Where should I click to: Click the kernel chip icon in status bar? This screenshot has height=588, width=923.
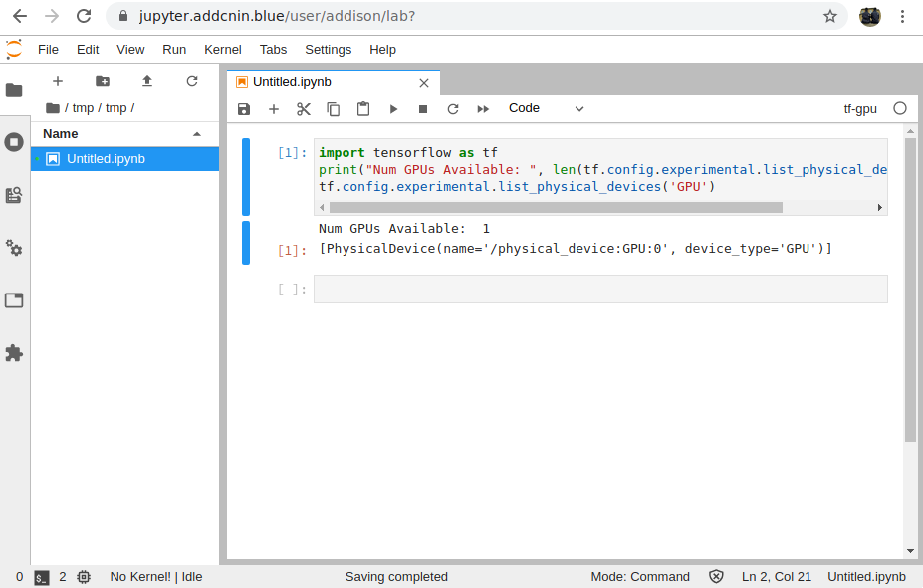point(85,577)
